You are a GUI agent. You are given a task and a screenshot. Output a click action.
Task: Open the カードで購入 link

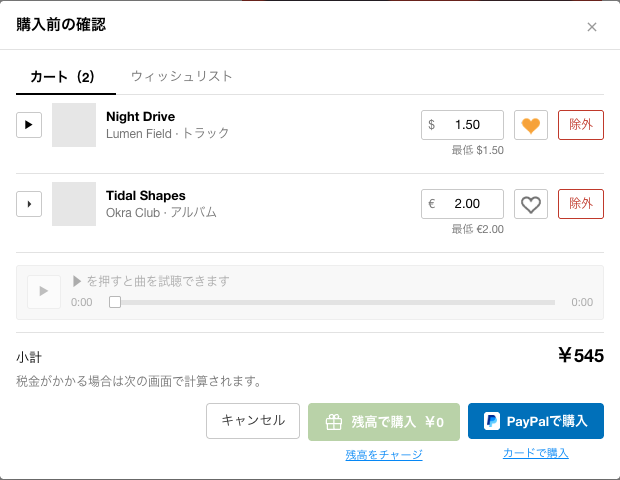[x=536, y=453]
